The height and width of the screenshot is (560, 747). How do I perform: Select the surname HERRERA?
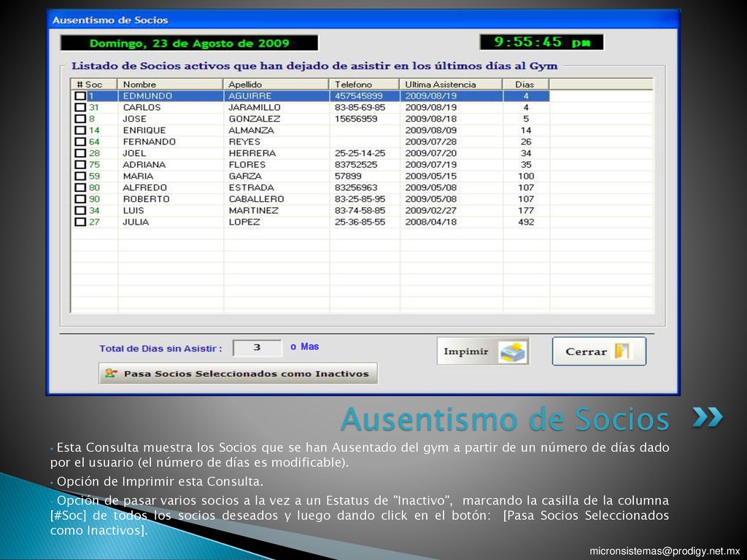click(252, 153)
